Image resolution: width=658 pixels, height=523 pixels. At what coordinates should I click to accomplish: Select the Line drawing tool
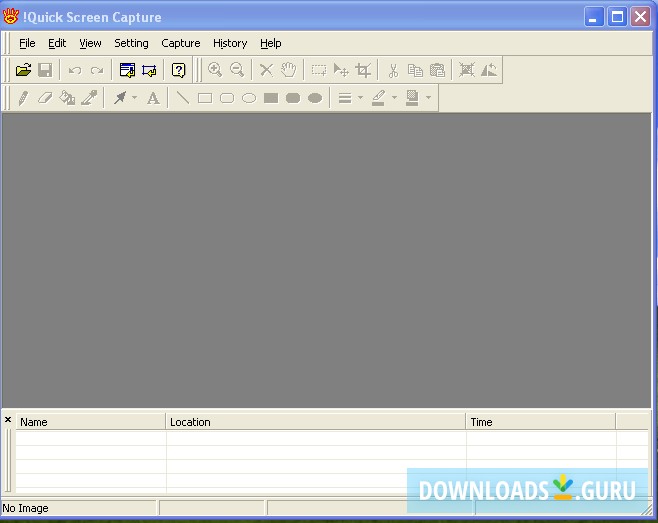pos(183,98)
